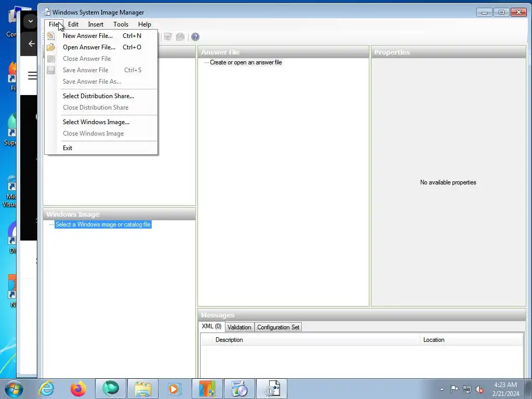Click the System Image Manager taskbar button

271,389
